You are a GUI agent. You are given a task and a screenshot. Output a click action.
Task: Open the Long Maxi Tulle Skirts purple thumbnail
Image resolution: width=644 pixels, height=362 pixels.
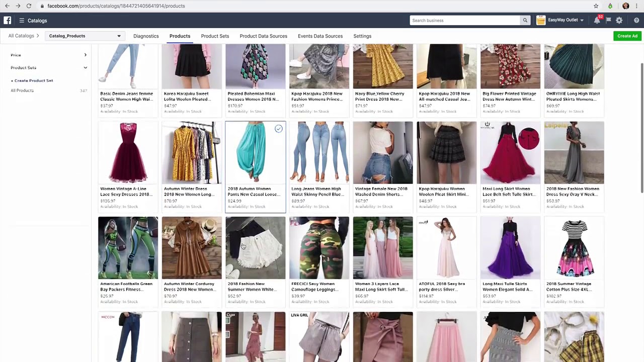point(510,248)
